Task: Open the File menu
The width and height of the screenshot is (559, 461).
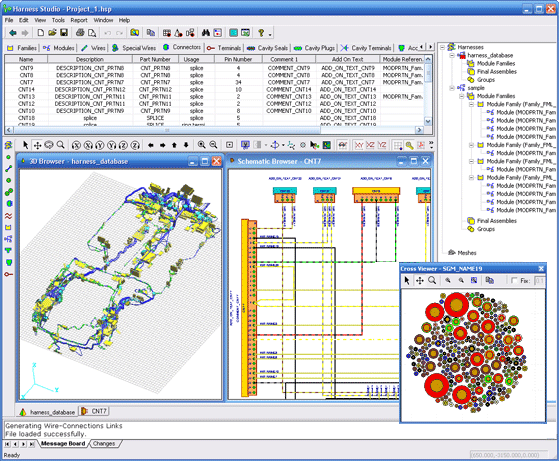Action: pos(9,20)
